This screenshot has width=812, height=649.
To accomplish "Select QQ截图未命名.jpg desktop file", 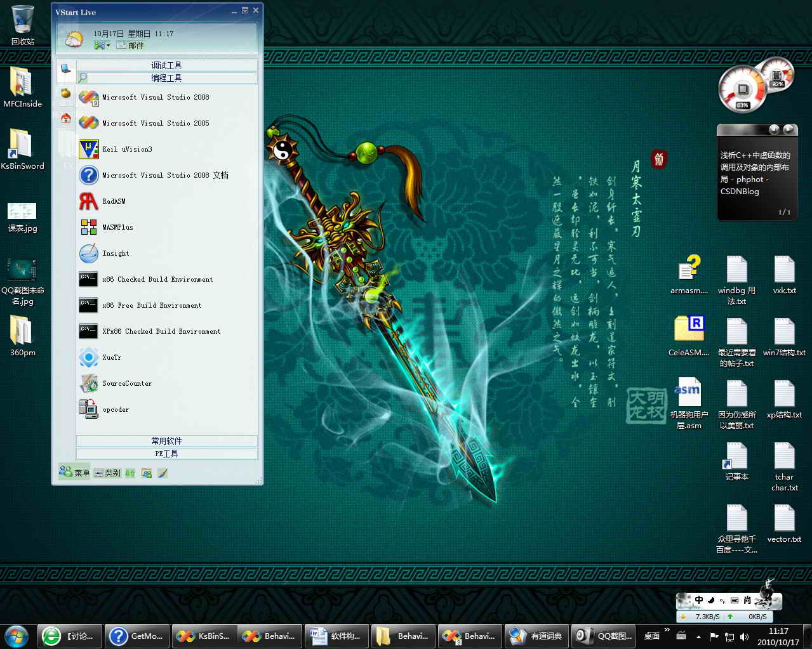I will pos(23,282).
